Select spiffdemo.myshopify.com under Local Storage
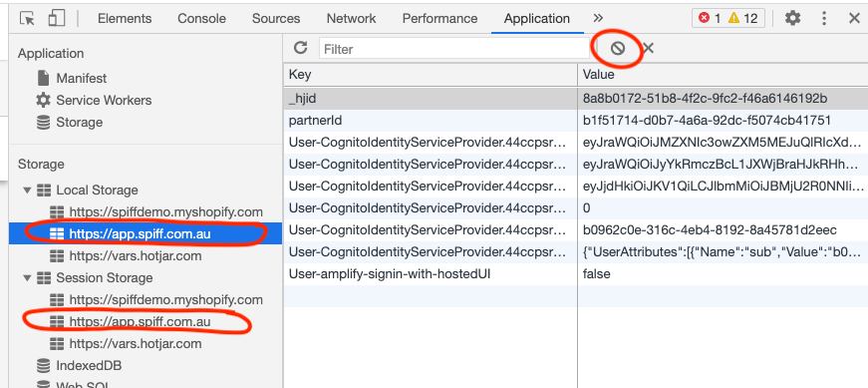868x388 pixels. 166,212
